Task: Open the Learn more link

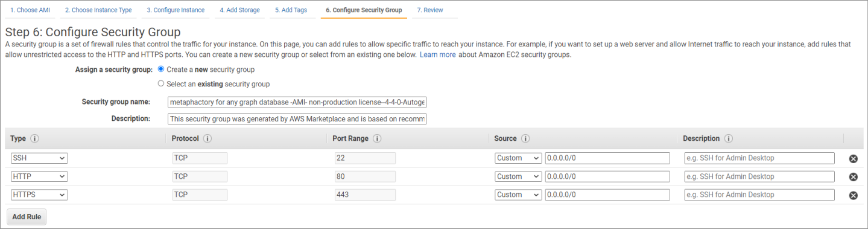Action: [438, 54]
